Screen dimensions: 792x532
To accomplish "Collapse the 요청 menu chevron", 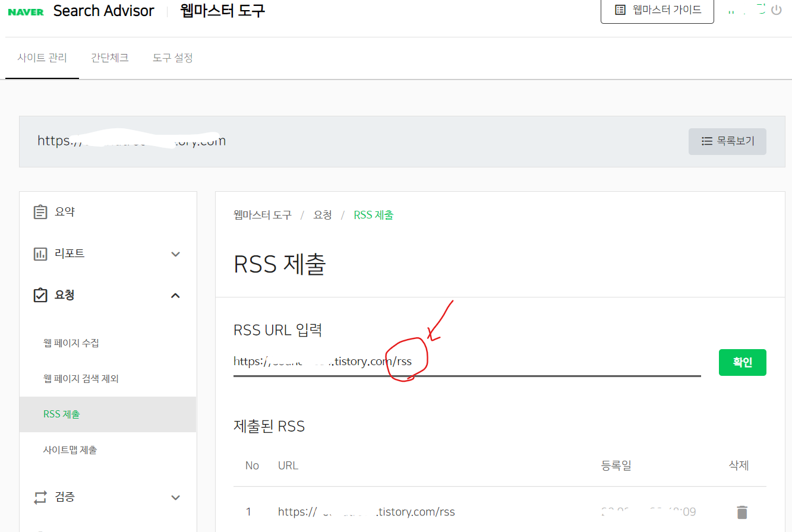I will 175,295.
